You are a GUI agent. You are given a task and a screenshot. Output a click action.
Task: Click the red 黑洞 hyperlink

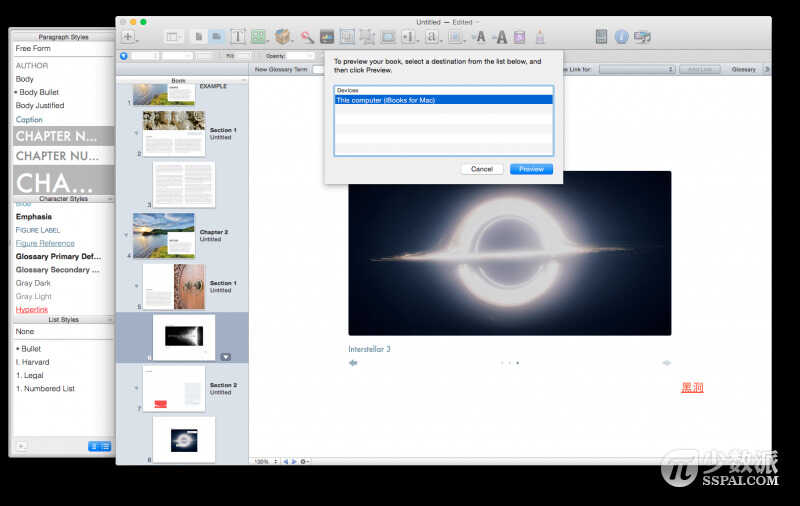[692, 388]
